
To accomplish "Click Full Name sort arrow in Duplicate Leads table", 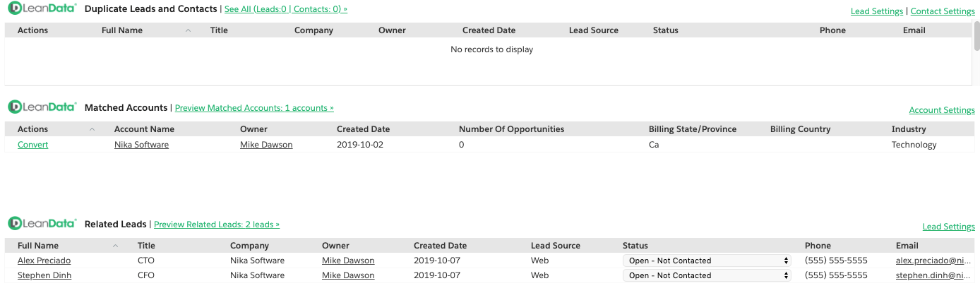I will [x=188, y=30].
